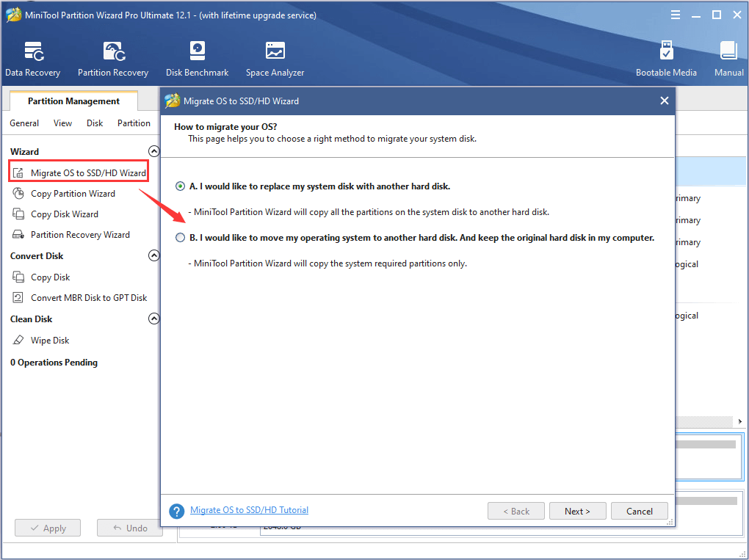Click the 0 Operations Pending text
This screenshot has height=560, width=749.
pyautogui.click(x=54, y=363)
